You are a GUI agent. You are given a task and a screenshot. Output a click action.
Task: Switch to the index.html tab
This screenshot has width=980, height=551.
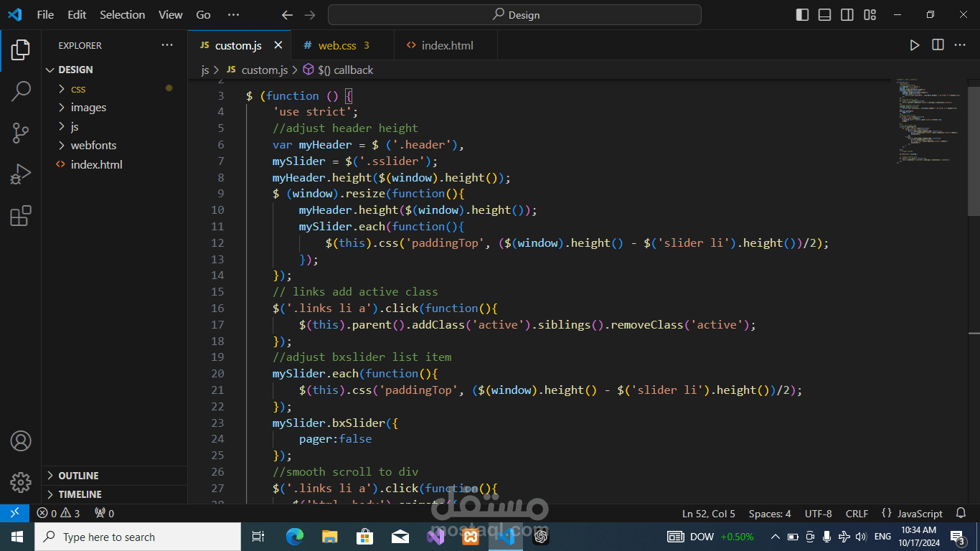[x=446, y=45]
